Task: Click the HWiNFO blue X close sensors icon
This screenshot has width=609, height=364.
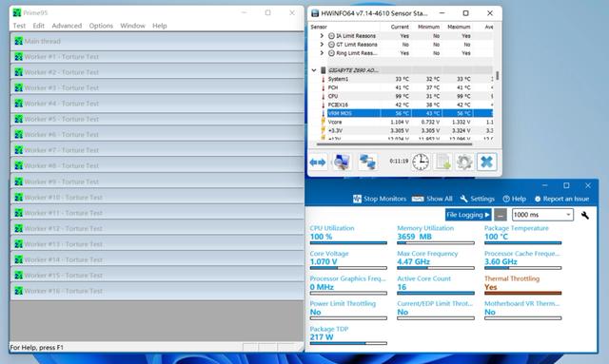Action: [x=486, y=162]
